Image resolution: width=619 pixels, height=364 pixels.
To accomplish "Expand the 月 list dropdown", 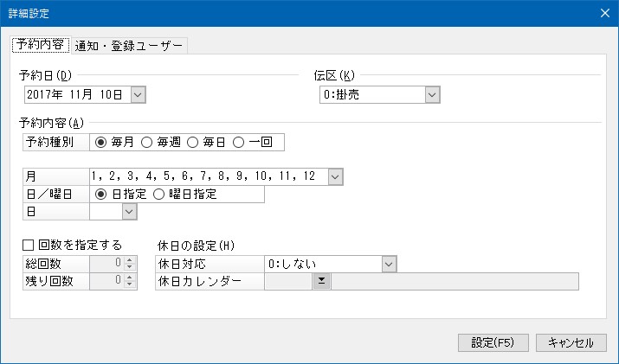I will pyautogui.click(x=335, y=176).
